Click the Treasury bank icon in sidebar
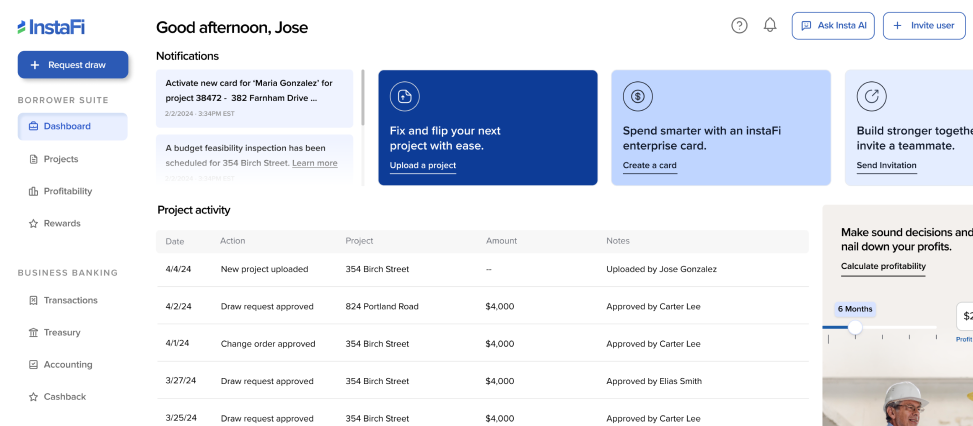This screenshot has width=973, height=426. click(34, 333)
